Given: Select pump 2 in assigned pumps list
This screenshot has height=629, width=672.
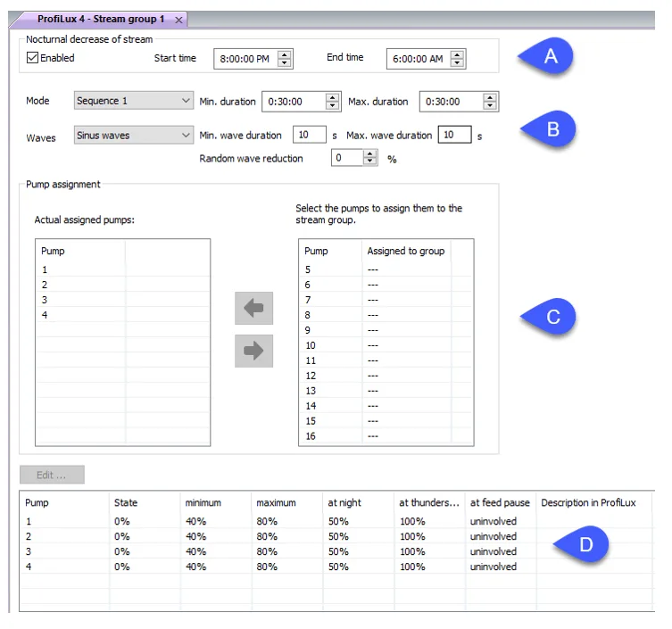Looking at the screenshot, I should point(123,285).
